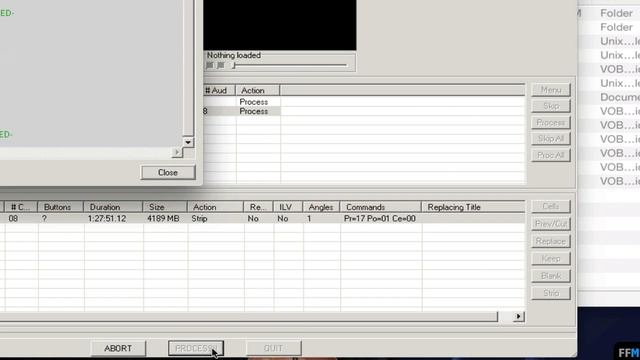The image size is (640, 360).
Task: Click the preview stop control icon
Action: point(221,65)
